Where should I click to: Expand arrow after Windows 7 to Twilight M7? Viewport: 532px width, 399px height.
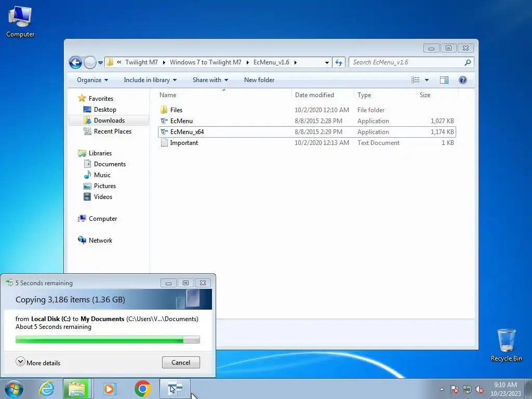click(x=248, y=62)
